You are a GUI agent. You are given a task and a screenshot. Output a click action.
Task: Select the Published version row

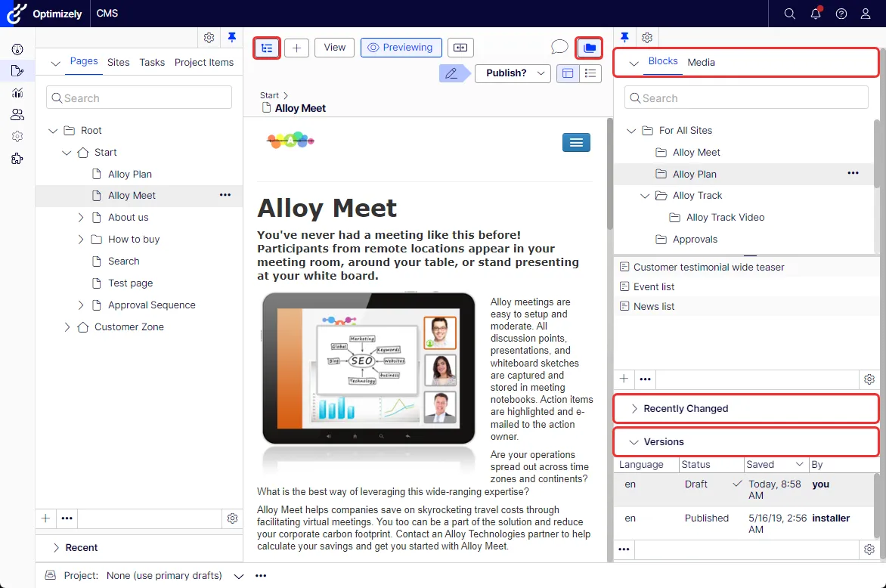[x=744, y=524]
